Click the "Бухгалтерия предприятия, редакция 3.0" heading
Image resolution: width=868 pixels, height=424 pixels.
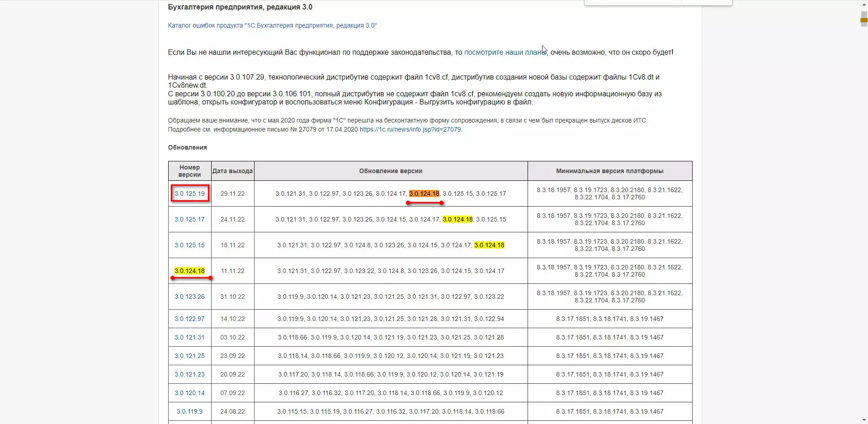tap(240, 7)
